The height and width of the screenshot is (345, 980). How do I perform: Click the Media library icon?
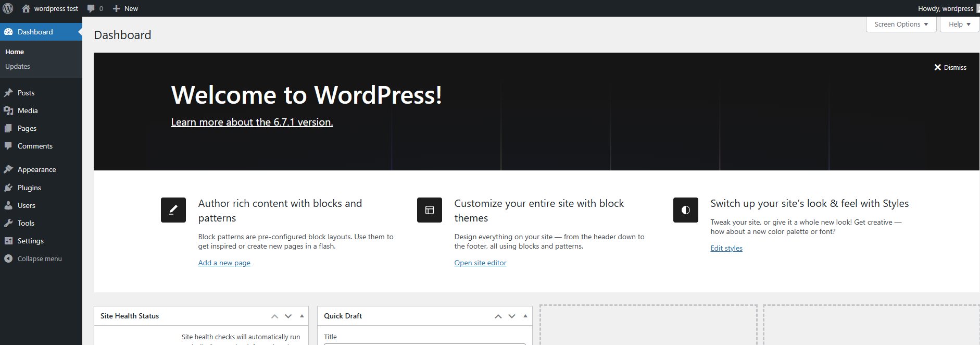tap(8, 110)
